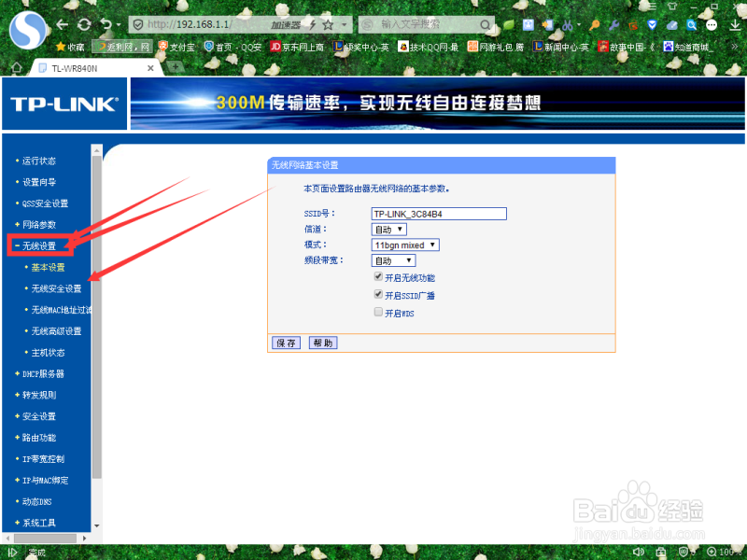Click the blue picture toolbar icon
Image resolution: width=747 pixels, height=560 pixels.
(x=529, y=25)
